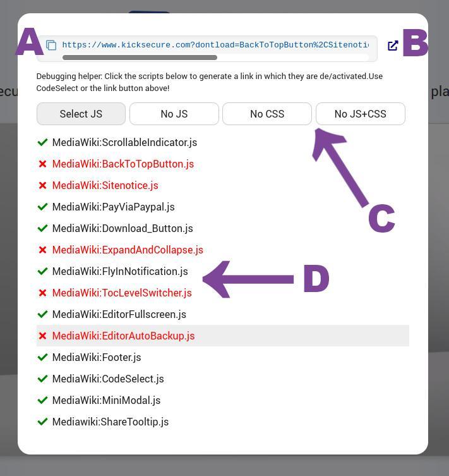Click the kicksecure.com URL text field

point(215,46)
